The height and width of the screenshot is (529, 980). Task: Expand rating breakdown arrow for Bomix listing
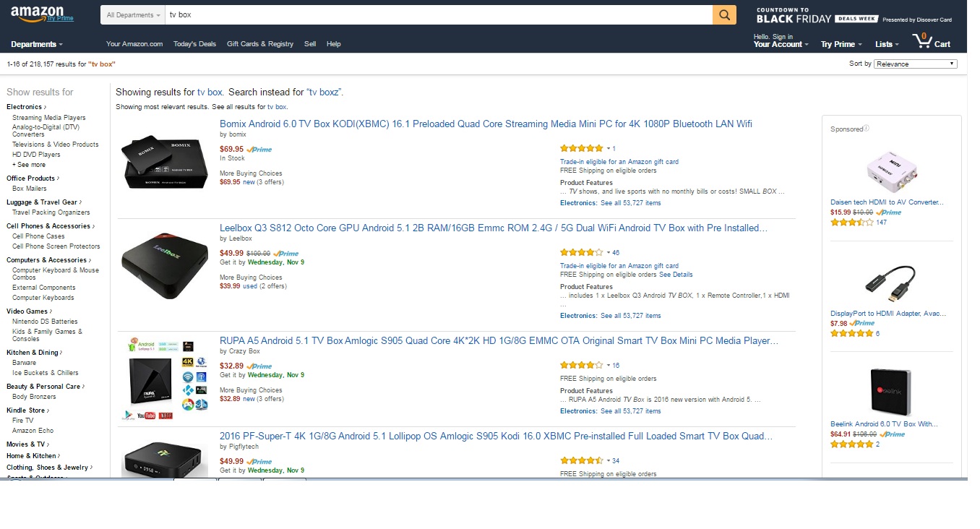[x=608, y=149]
